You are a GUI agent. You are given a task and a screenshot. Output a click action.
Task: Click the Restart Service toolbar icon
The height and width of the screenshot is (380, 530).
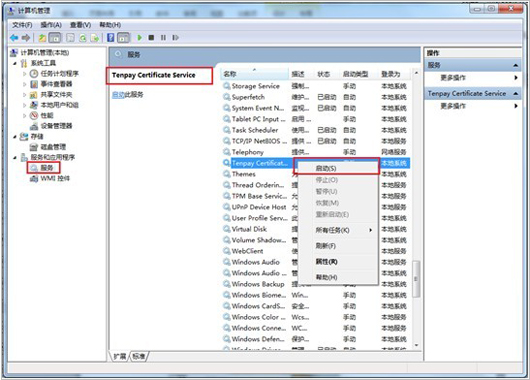(x=175, y=38)
